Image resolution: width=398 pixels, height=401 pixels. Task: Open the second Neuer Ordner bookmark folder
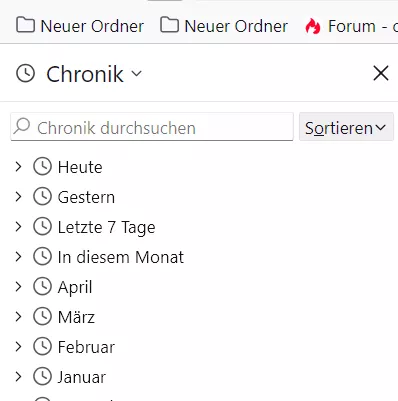coord(224,26)
